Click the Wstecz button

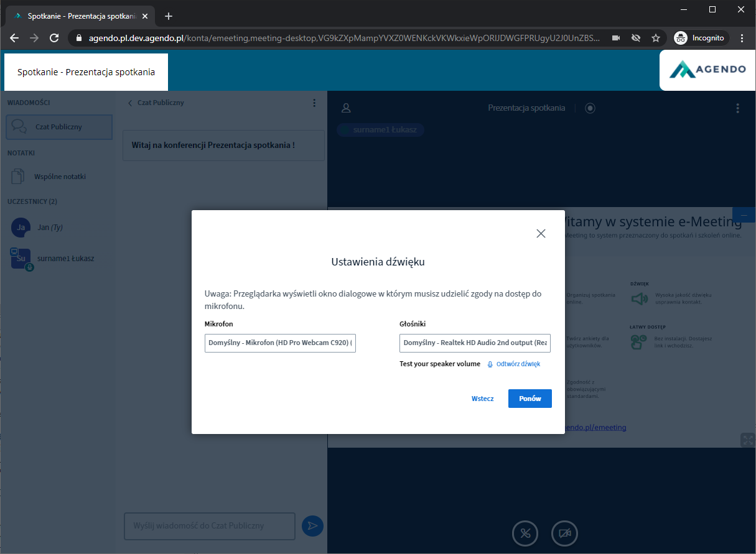482,399
